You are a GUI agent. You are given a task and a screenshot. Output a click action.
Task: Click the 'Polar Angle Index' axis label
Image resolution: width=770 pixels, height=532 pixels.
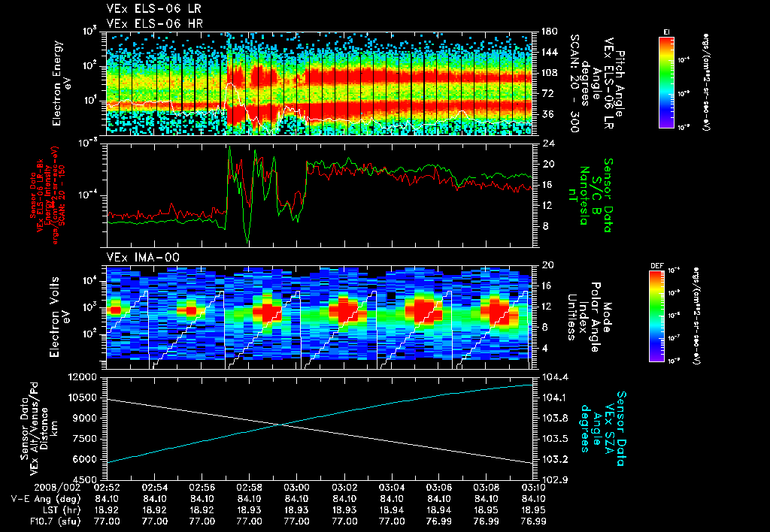pyautogui.click(x=588, y=316)
